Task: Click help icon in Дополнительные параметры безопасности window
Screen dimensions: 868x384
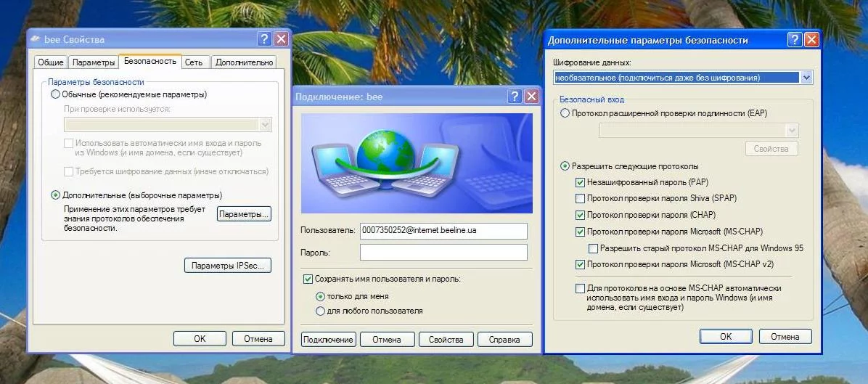Action: tap(795, 40)
